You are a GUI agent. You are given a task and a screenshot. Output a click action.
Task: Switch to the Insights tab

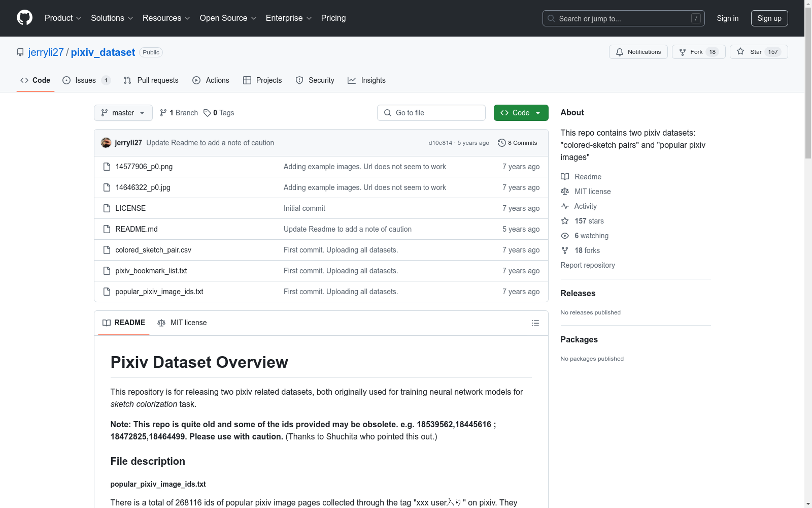(366, 80)
